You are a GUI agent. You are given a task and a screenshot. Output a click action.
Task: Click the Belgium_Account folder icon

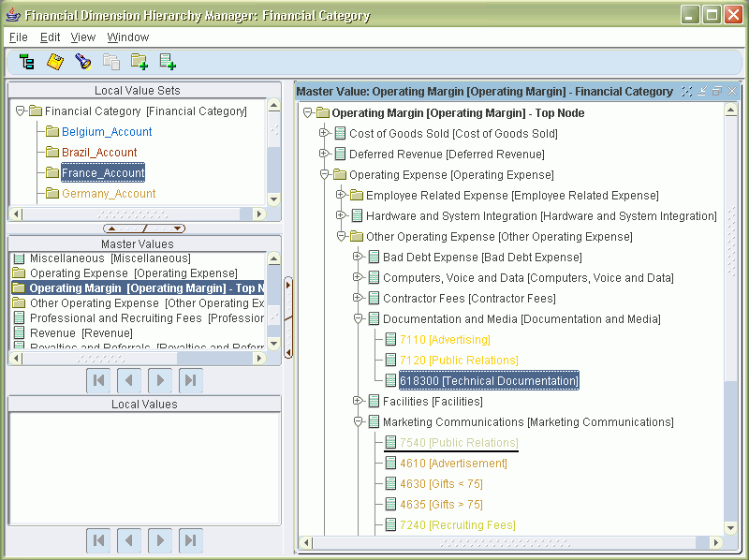pos(52,131)
